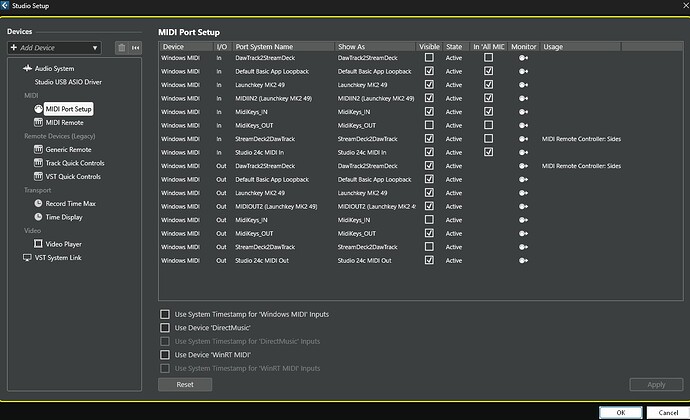Viewport: 690px width, 420px height.
Task: Uncheck Visible for Default Basic App Loopback In
Action: (x=429, y=71)
